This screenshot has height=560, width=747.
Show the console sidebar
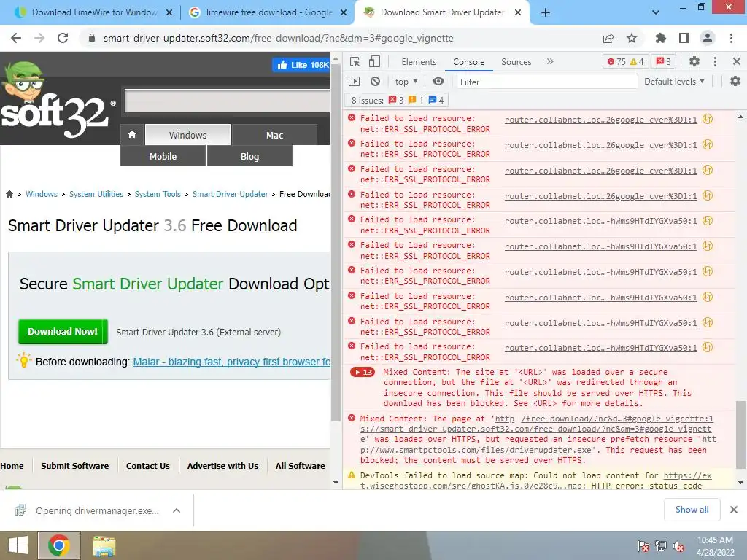coord(355,82)
